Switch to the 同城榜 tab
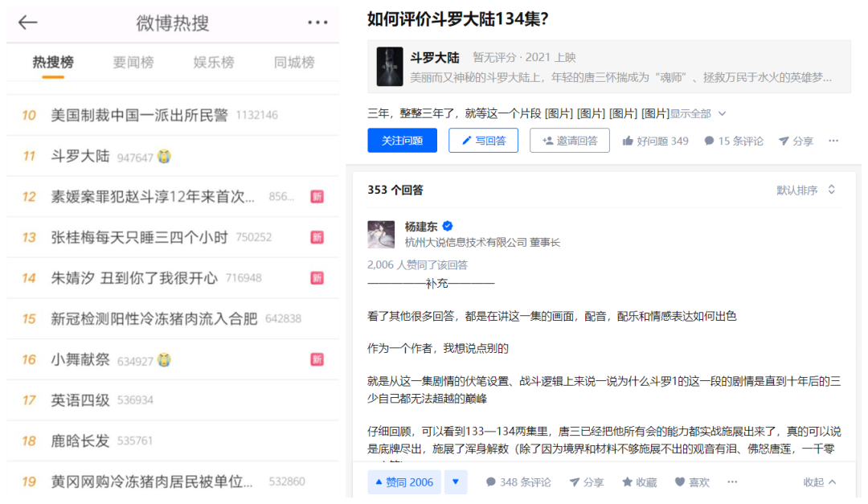 (294, 62)
